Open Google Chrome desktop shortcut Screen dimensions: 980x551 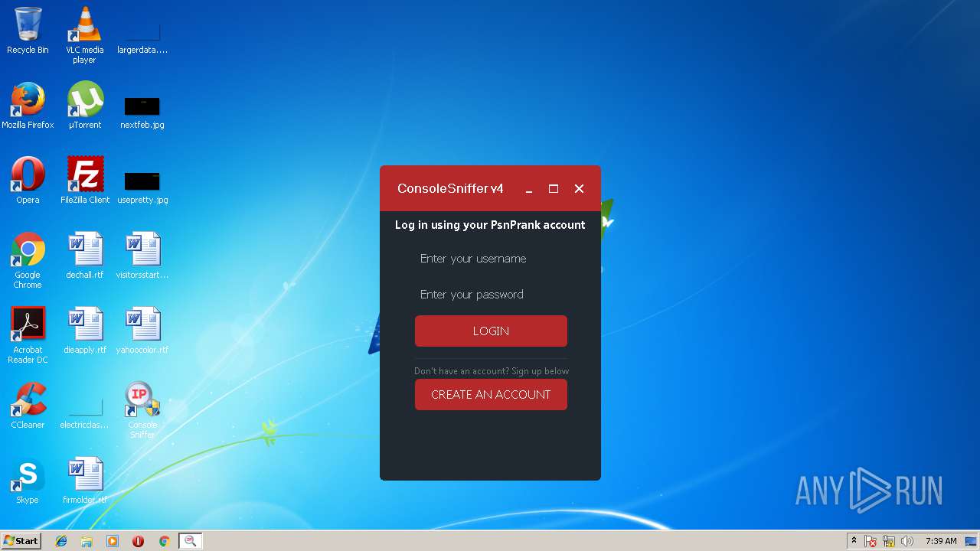[28, 260]
